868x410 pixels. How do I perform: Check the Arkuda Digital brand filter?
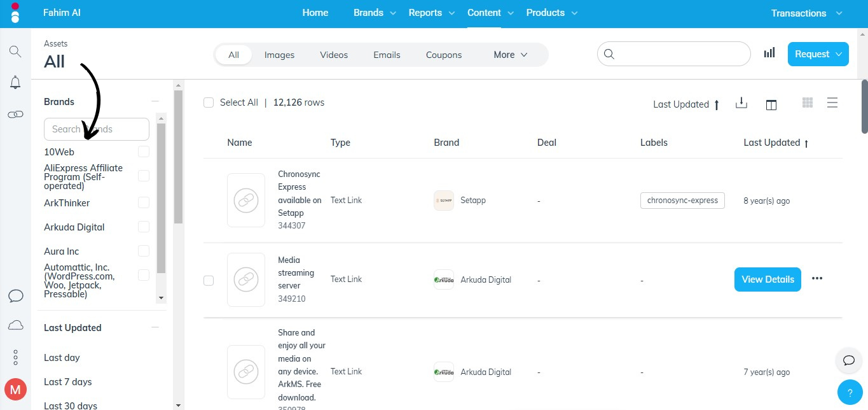(144, 227)
